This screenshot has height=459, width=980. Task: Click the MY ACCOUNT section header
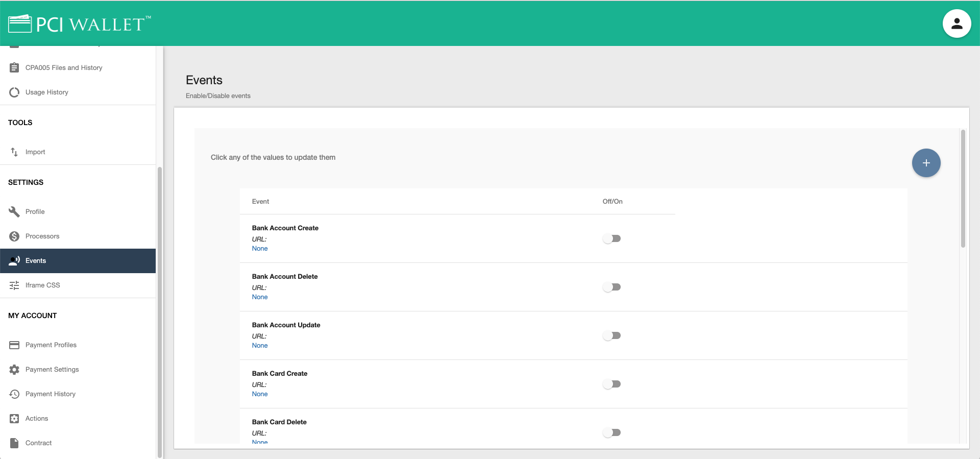(x=33, y=316)
